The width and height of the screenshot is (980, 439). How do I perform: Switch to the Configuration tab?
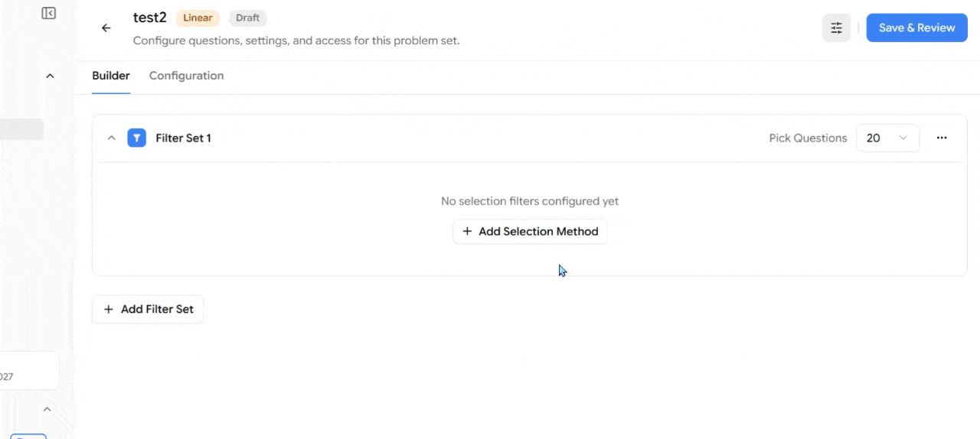coord(186,76)
